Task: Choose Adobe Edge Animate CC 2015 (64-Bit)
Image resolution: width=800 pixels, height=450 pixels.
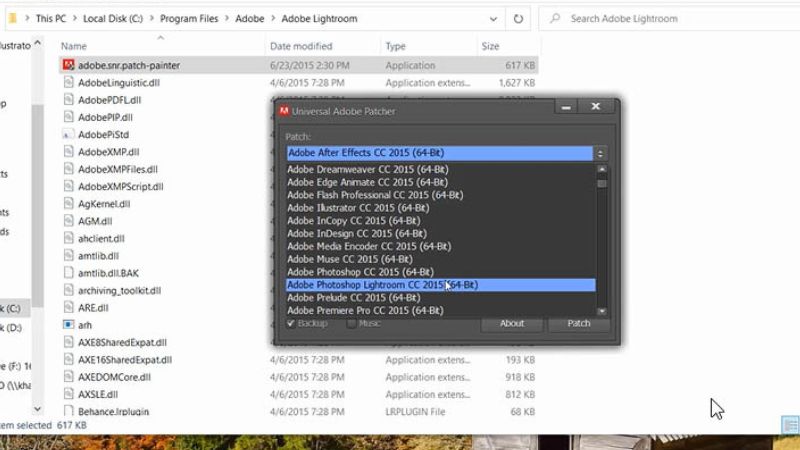Action: [x=440, y=182]
